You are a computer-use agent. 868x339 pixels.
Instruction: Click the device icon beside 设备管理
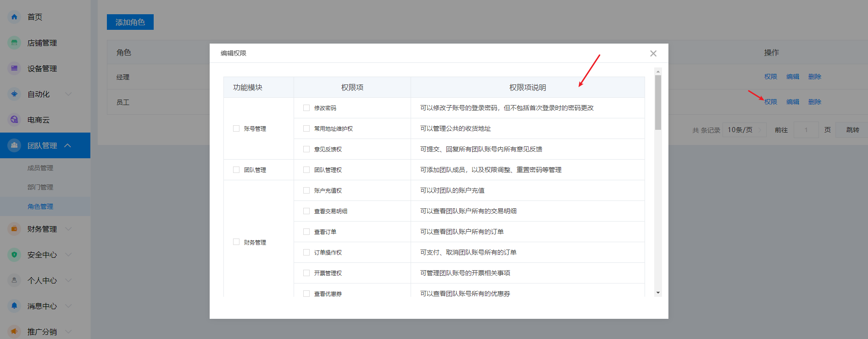point(14,68)
